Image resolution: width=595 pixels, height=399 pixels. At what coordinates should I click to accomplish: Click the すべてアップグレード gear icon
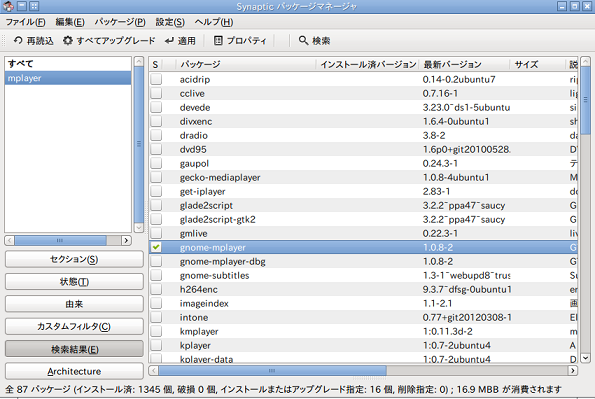click(68, 40)
